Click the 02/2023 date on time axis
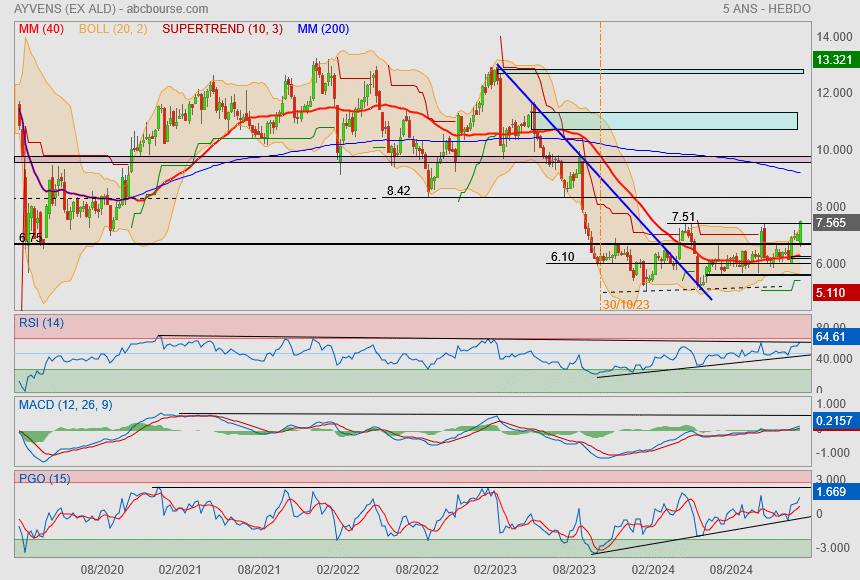The height and width of the screenshot is (580, 860). (494, 570)
